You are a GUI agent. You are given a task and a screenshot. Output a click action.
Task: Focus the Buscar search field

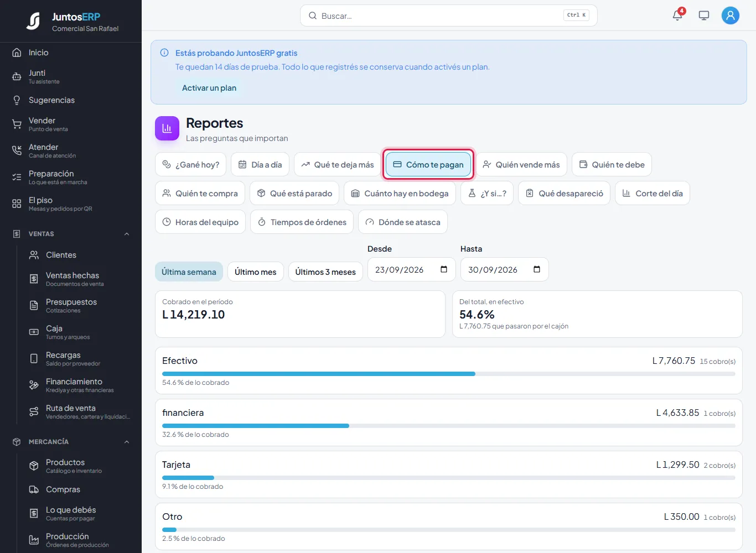coord(449,15)
